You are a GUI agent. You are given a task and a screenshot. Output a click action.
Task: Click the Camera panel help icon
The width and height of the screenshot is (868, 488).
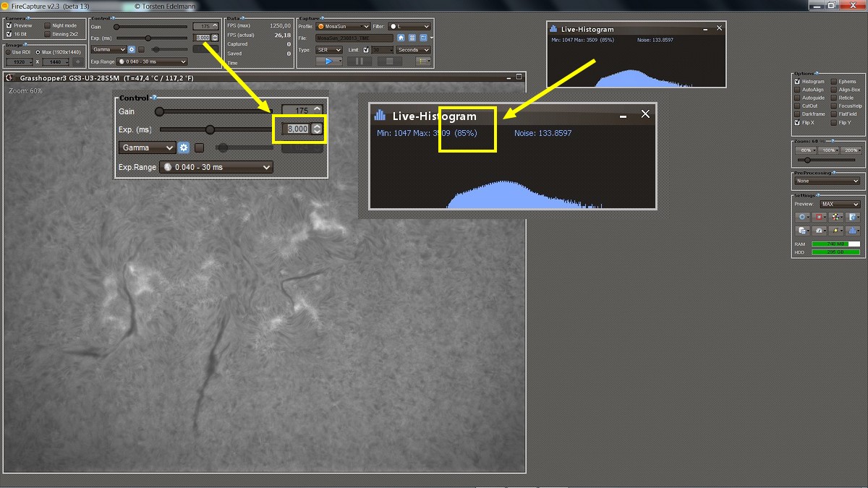click(28, 18)
